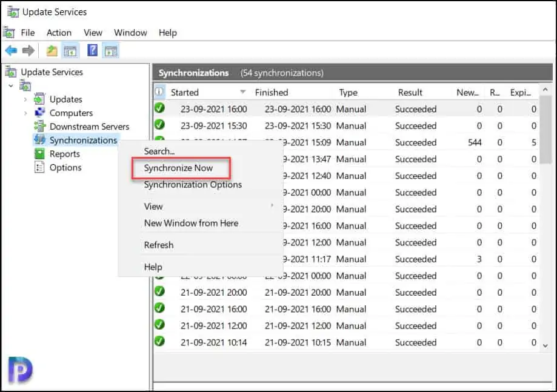557x392 pixels.
Task: Choose Search... from context menu
Action: (159, 151)
